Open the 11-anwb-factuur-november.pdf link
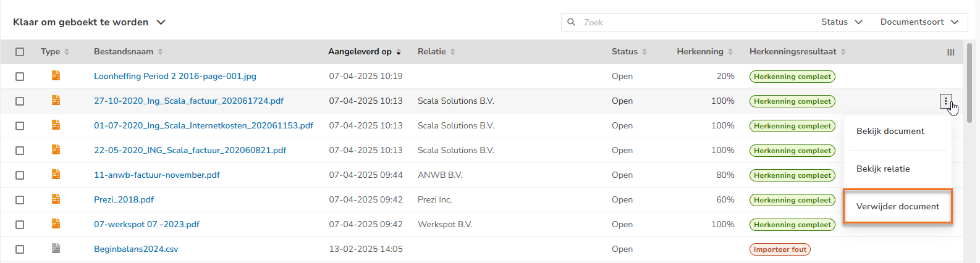Image resolution: width=980 pixels, height=263 pixels. pyautogui.click(x=157, y=175)
